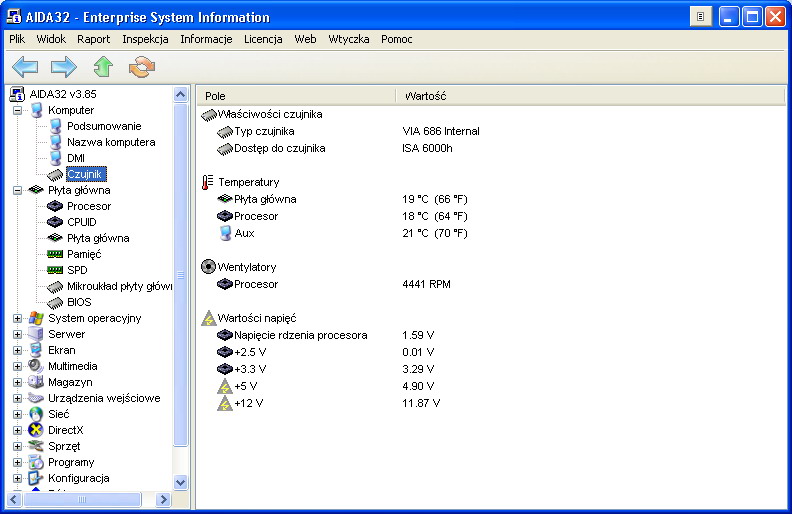792x514 pixels.
Task: Click the CPUID chip icon in the tree
Action: pos(55,222)
